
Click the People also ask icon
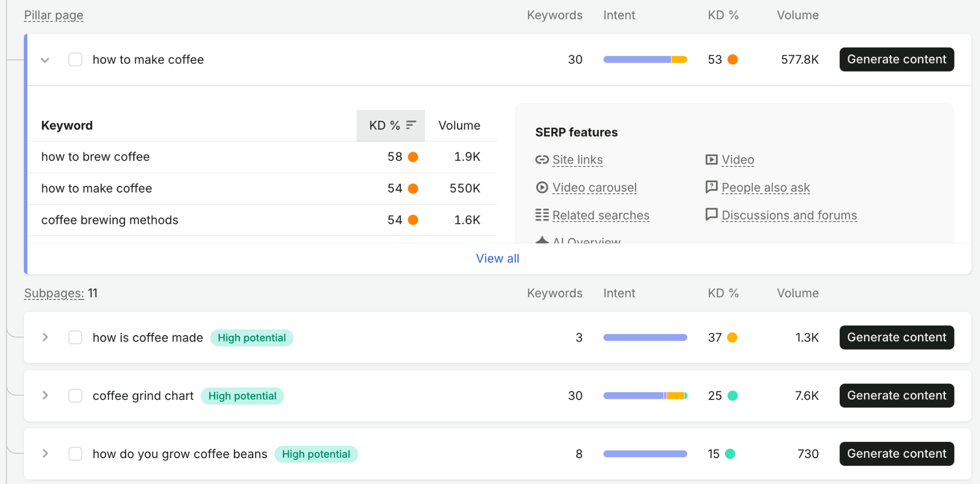(x=712, y=187)
